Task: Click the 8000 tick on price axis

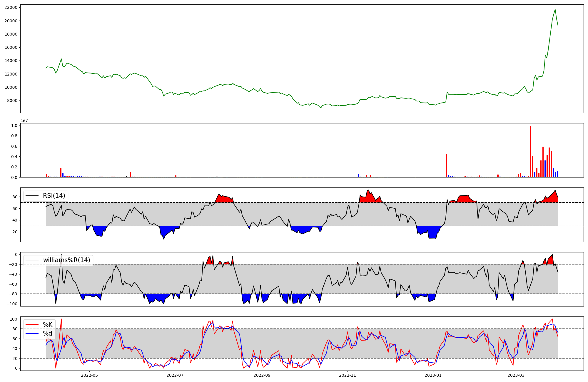Action: pos(12,100)
